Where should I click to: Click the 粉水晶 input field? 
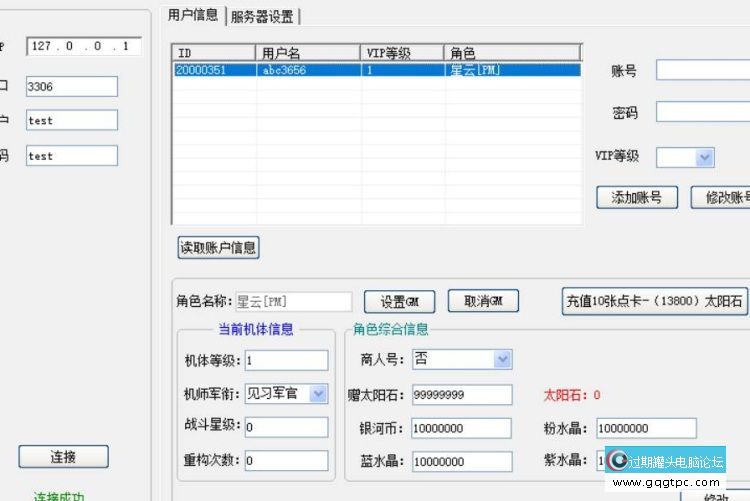pyautogui.click(x=645, y=428)
